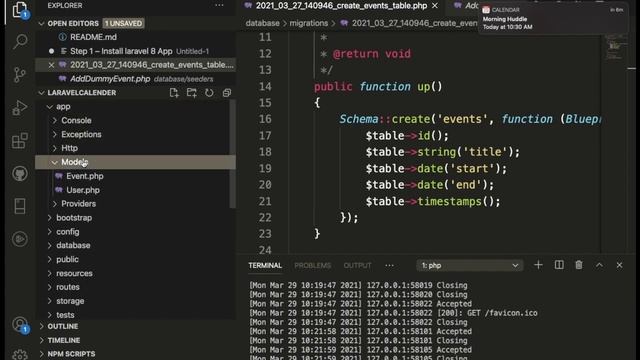Expand the Exceptions folder
The width and height of the screenshot is (640, 360).
tap(55, 135)
